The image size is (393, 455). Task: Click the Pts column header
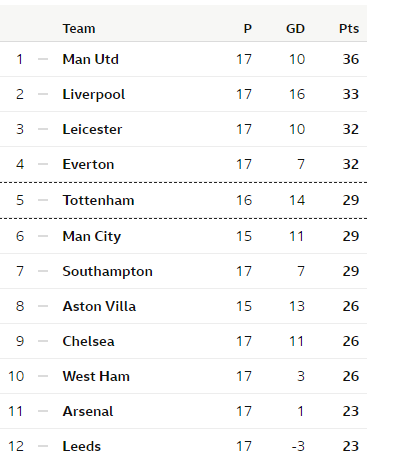pyautogui.click(x=349, y=29)
